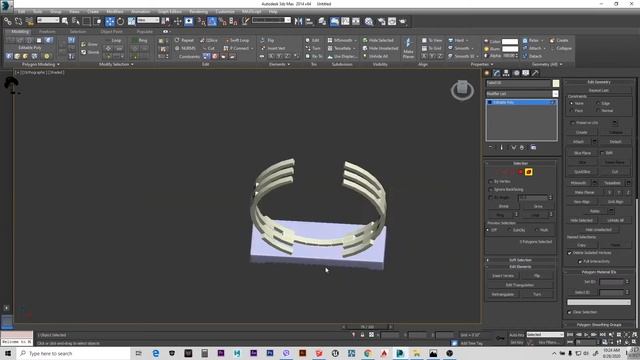This screenshot has width=640, height=360.
Task: Open Microsoft Edge from the taskbar
Action: 156,353
